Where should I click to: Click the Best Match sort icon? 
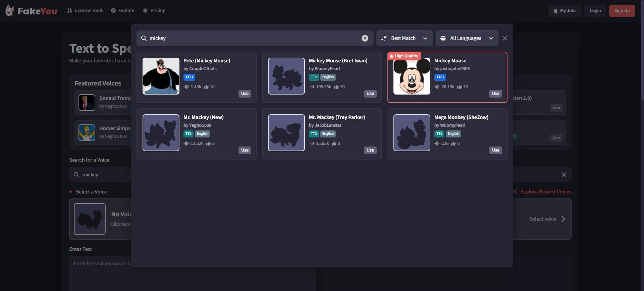(x=384, y=38)
